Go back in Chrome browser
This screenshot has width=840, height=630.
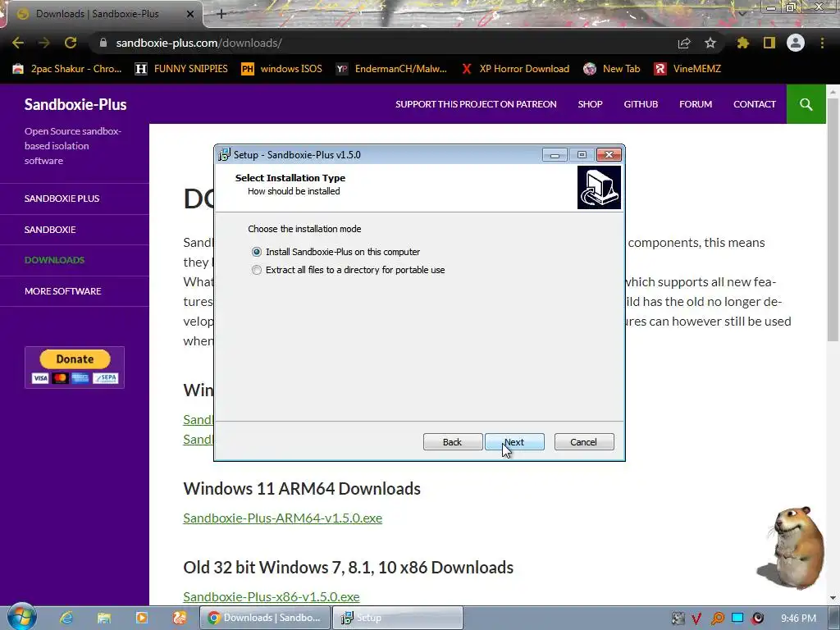click(18, 43)
